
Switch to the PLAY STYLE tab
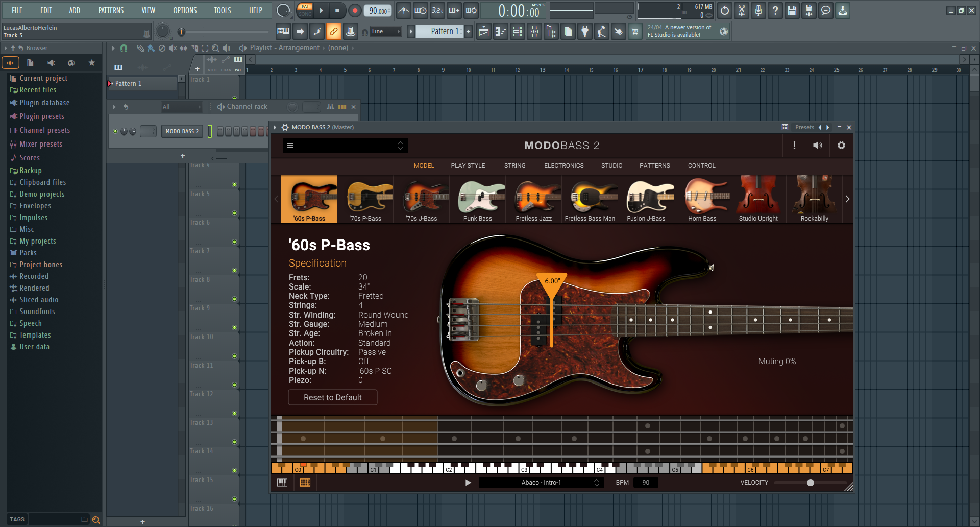[x=468, y=166]
